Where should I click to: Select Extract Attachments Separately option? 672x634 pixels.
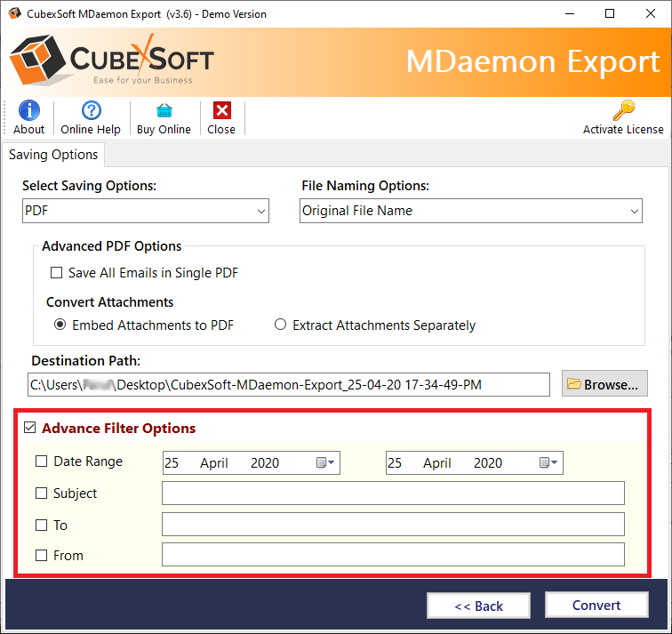click(x=281, y=325)
